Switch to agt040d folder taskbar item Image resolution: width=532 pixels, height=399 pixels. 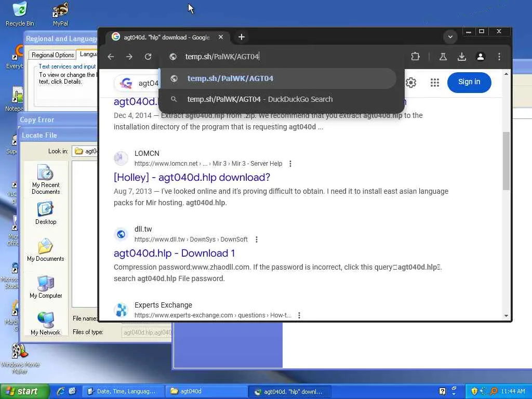pyautogui.click(x=206, y=392)
